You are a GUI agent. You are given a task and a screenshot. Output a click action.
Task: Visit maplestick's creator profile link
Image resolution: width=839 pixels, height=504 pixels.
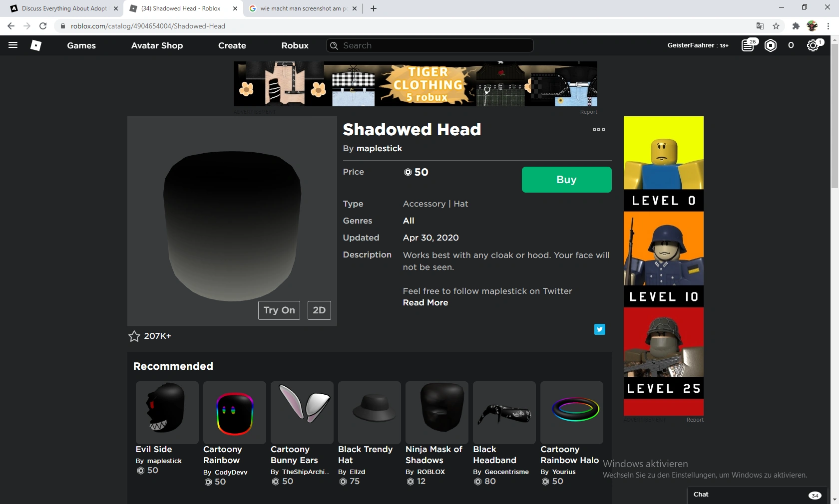(x=380, y=148)
